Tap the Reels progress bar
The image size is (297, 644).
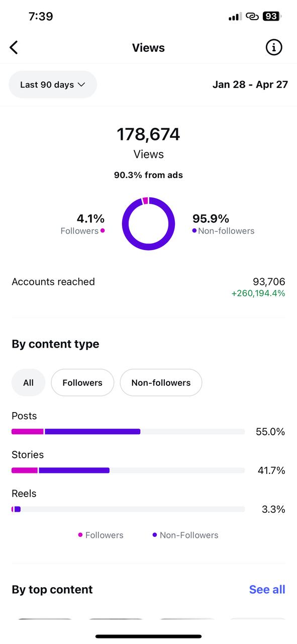[128, 509]
